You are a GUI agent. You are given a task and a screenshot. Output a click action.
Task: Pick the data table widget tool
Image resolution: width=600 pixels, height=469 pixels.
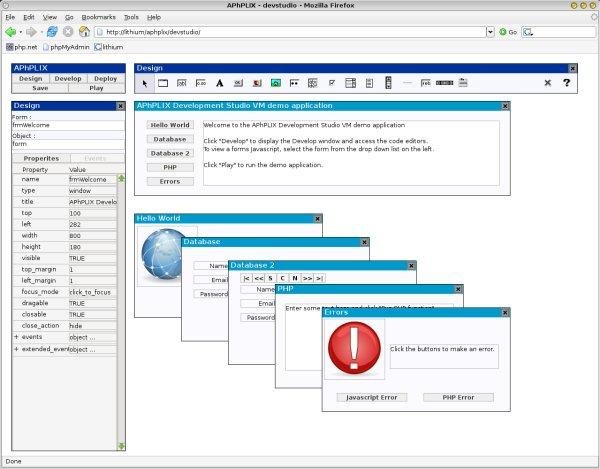[x=351, y=83]
